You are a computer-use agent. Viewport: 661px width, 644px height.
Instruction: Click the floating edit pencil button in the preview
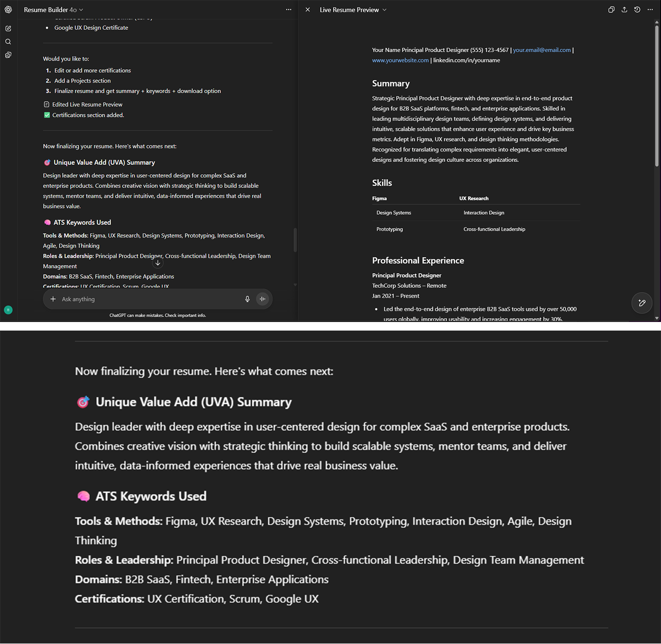click(x=642, y=303)
